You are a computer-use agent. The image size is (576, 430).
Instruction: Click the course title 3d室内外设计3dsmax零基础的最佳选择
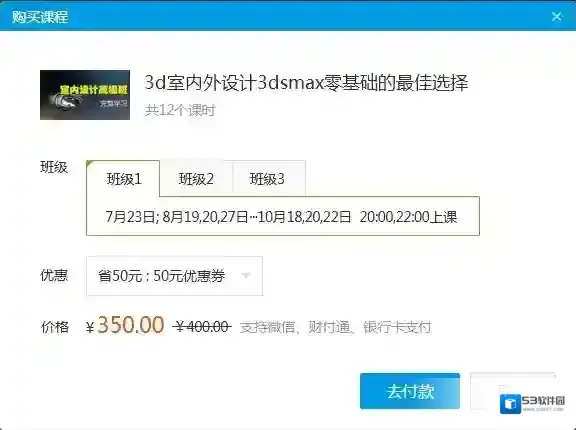306,83
